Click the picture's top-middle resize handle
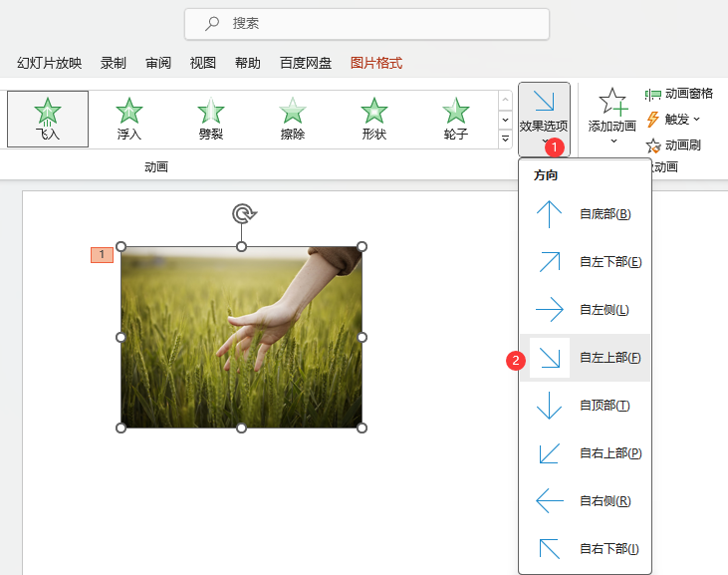 (241, 246)
